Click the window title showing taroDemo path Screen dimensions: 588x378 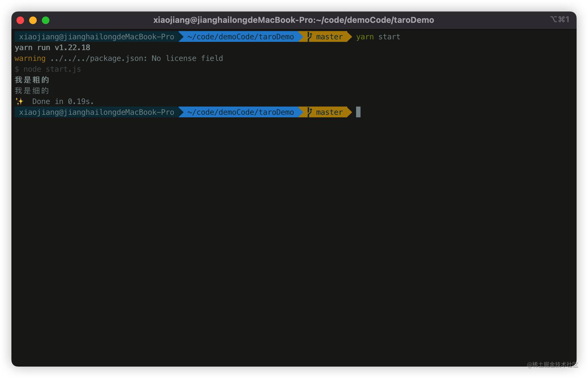coord(294,20)
